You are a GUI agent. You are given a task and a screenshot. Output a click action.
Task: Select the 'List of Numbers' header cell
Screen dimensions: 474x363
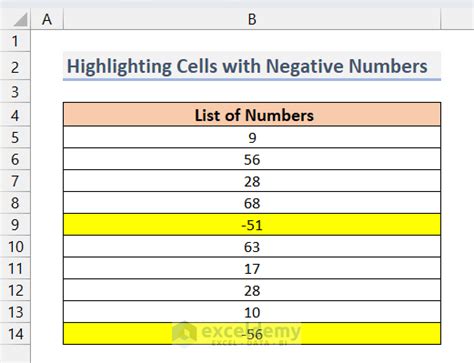point(252,115)
